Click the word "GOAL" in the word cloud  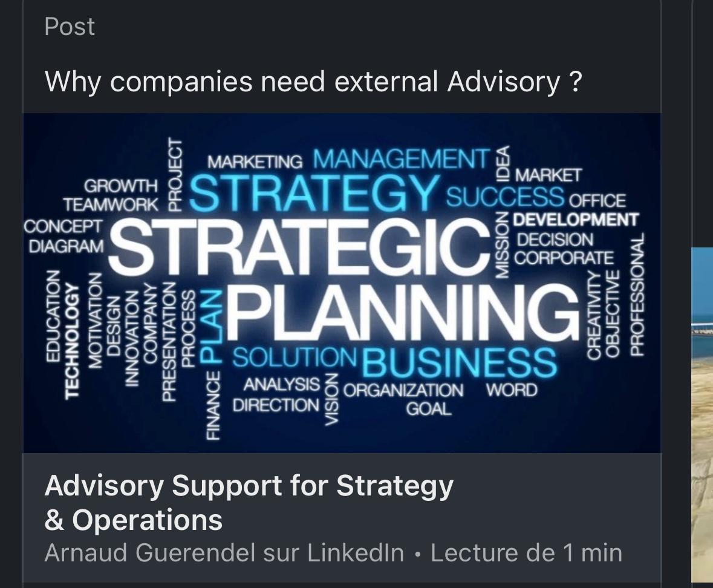pos(428,409)
